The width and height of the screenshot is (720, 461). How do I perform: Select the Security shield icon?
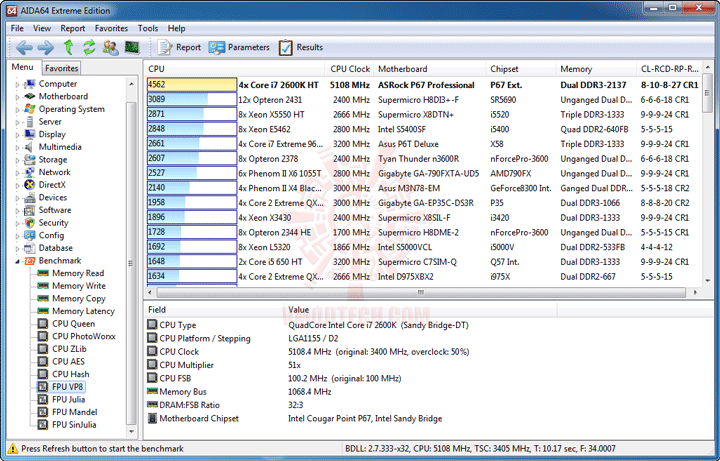30,223
